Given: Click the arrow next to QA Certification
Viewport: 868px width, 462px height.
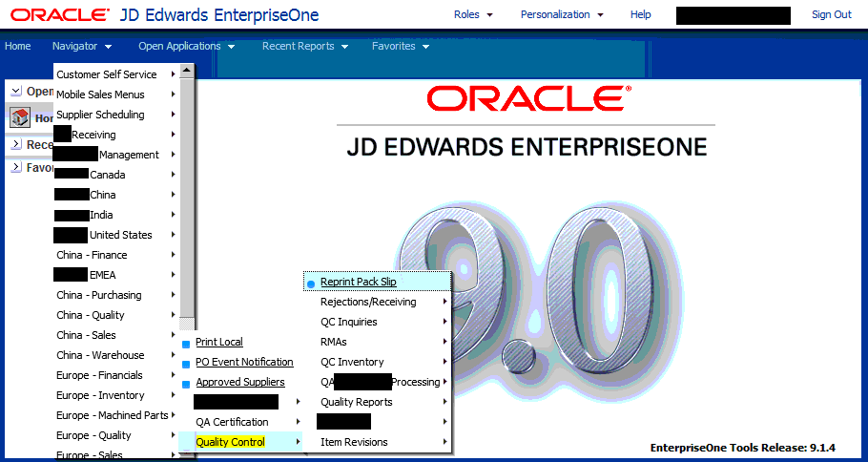Looking at the screenshot, I should click(x=299, y=422).
